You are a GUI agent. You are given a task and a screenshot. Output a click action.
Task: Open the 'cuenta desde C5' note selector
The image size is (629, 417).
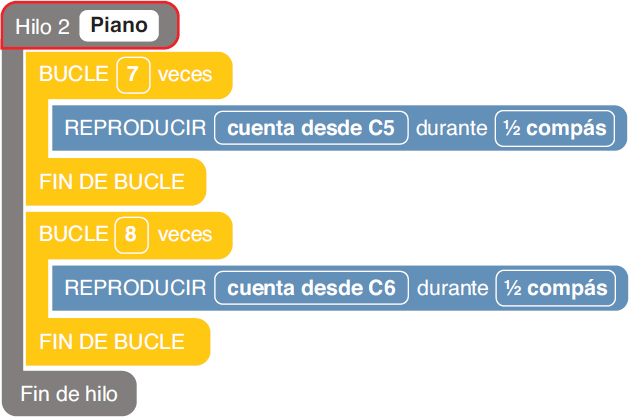click(311, 128)
